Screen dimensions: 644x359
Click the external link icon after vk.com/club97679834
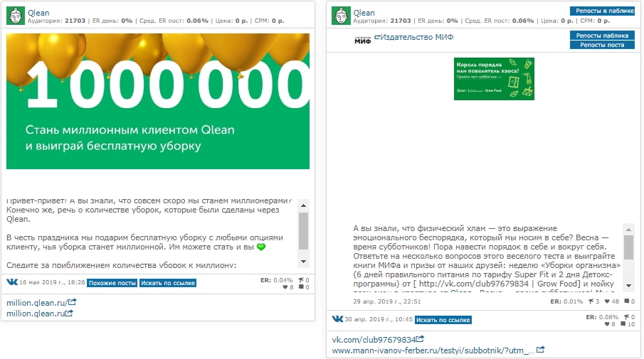[x=420, y=339]
